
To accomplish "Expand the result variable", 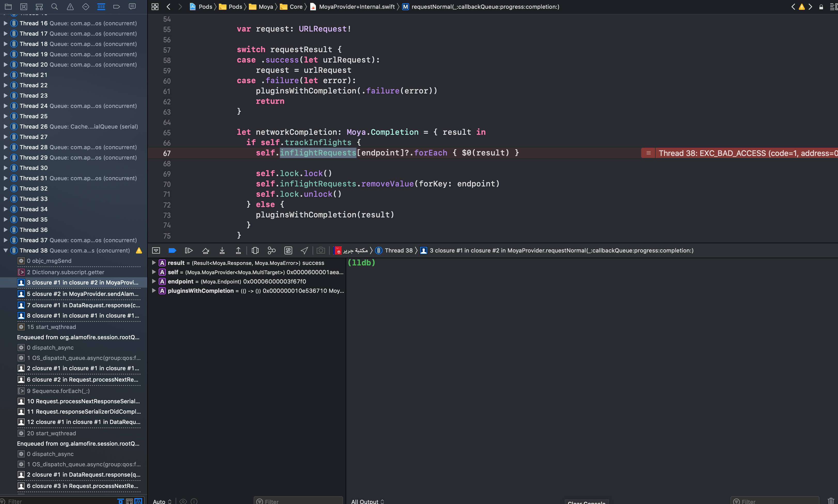I will coord(153,263).
